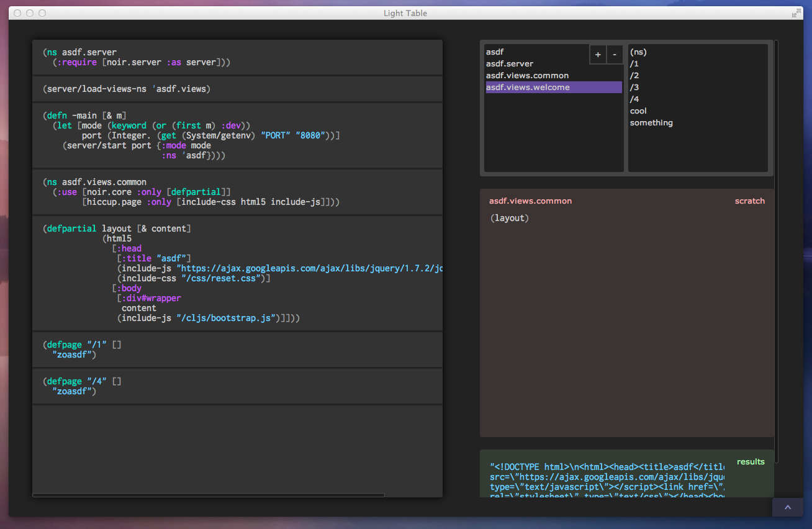
Task: Click the :require noir.server line
Action: click(x=142, y=62)
